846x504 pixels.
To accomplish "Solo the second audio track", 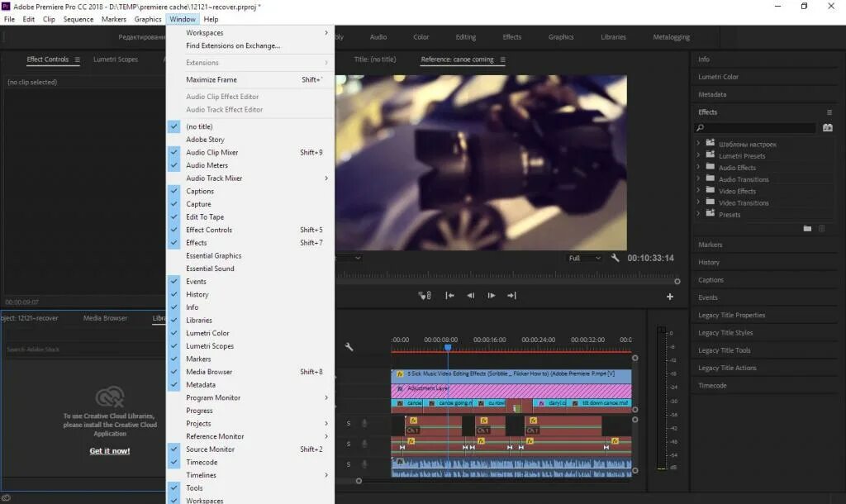I will click(349, 445).
